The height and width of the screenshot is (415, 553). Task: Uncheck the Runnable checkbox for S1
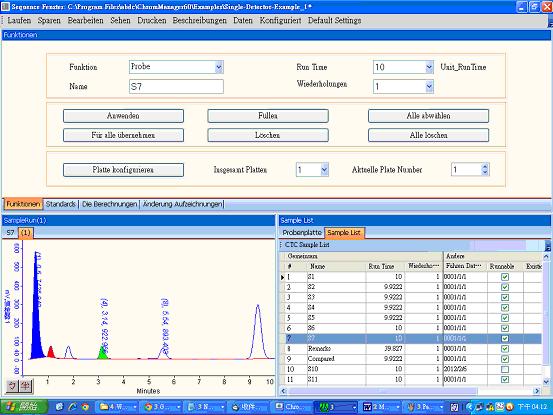click(x=505, y=277)
